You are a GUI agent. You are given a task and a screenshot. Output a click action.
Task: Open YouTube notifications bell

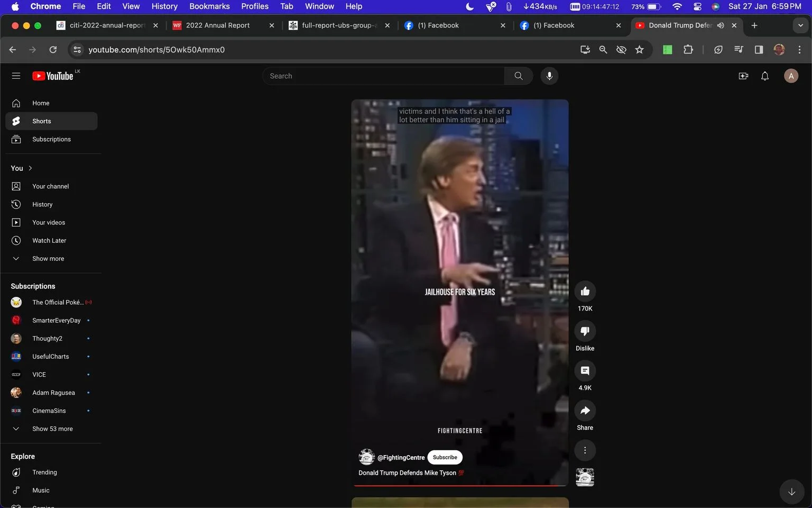pyautogui.click(x=764, y=76)
